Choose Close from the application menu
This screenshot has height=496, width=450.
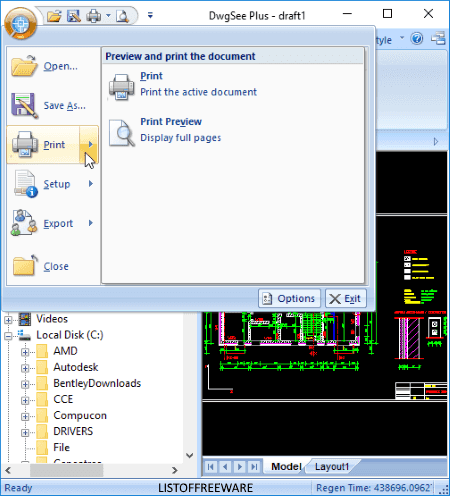pyautogui.click(x=53, y=266)
